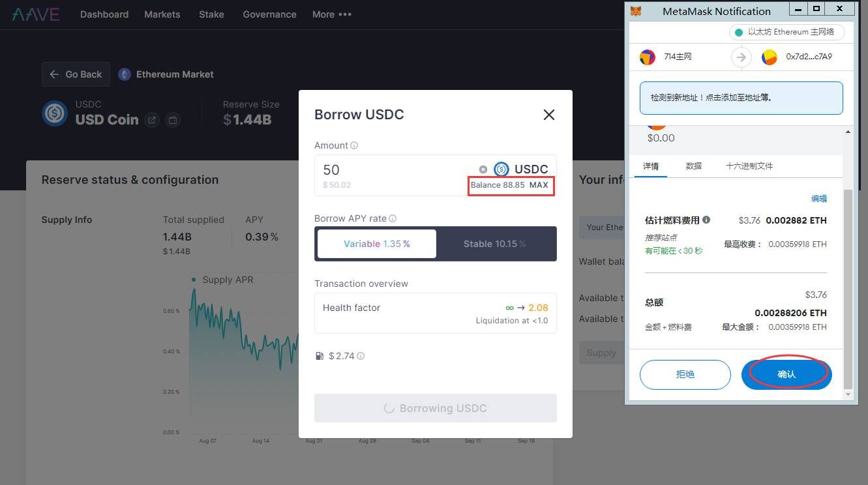
Task: Click the MetaMask scroll up arrow
Action: click(848, 132)
